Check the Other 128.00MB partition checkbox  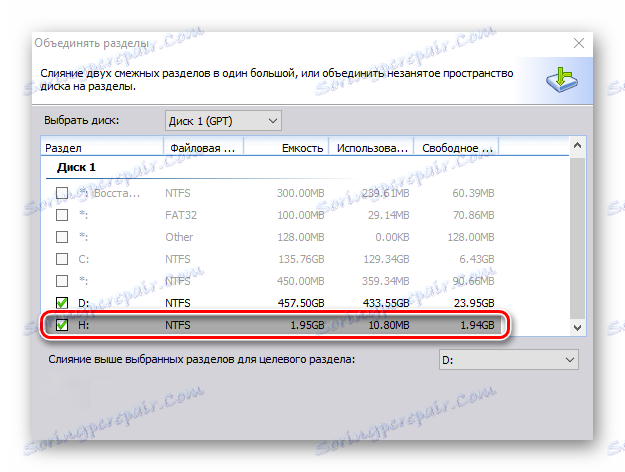(x=62, y=237)
